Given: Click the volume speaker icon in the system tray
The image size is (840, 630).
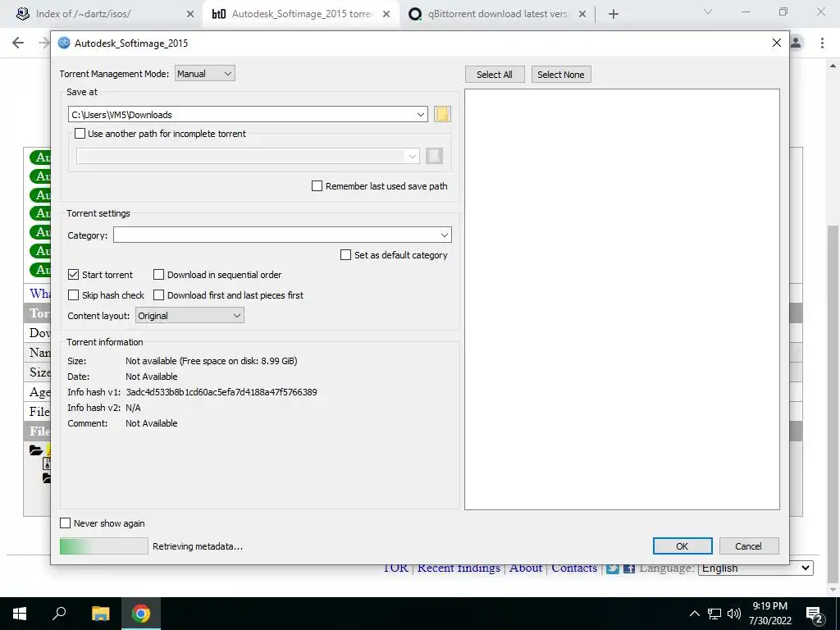Looking at the screenshot, I should pos(734,614).
